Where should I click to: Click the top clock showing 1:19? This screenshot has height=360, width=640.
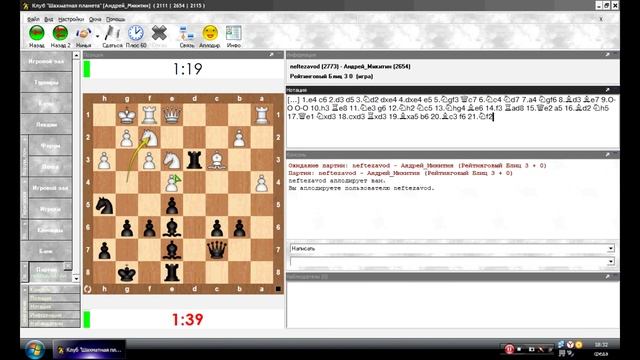click(x=187, y=69)
